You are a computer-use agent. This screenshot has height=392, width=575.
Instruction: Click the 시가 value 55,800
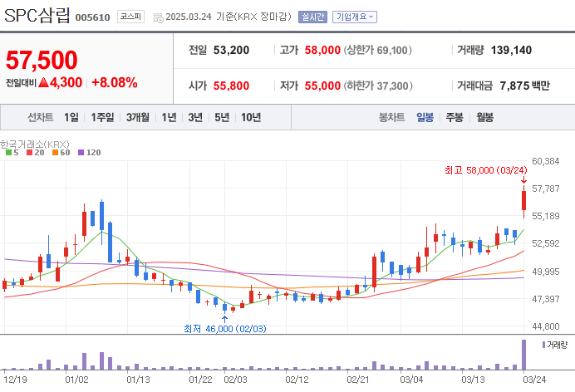pyautogui.click(x=231, y=86)
